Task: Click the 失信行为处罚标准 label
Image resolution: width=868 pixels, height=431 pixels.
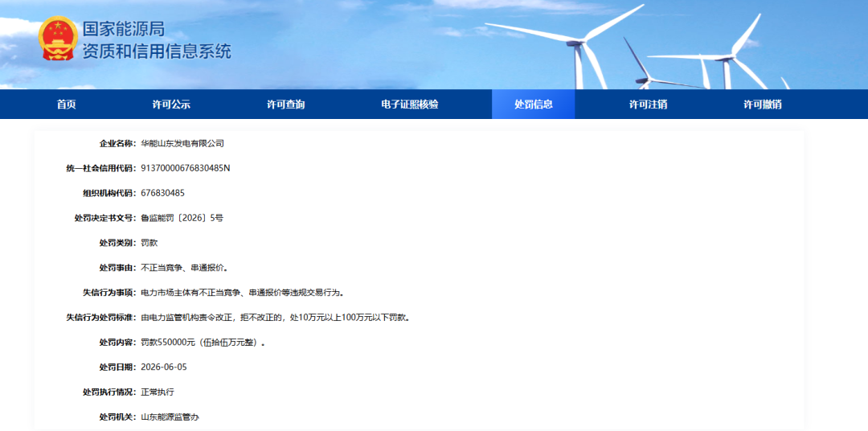Action: [101, 318]
